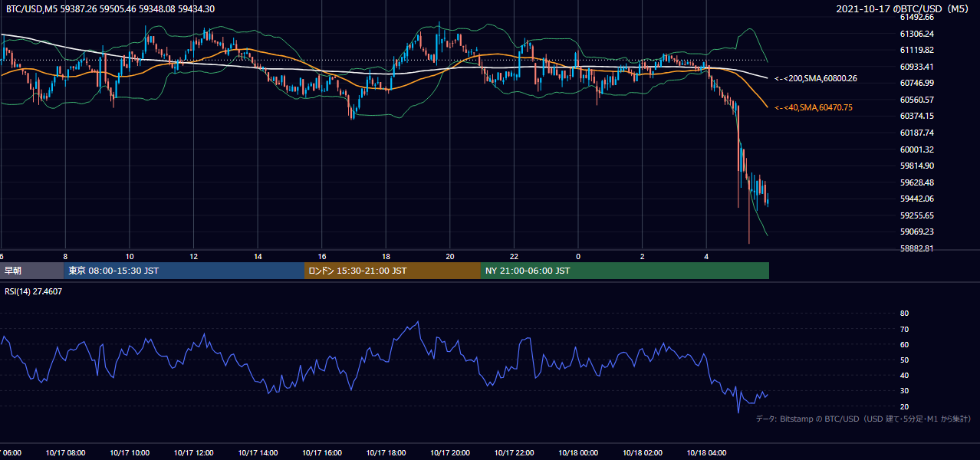Click price axis label 60933.41
Screen dimensions: 980x460
916,67
